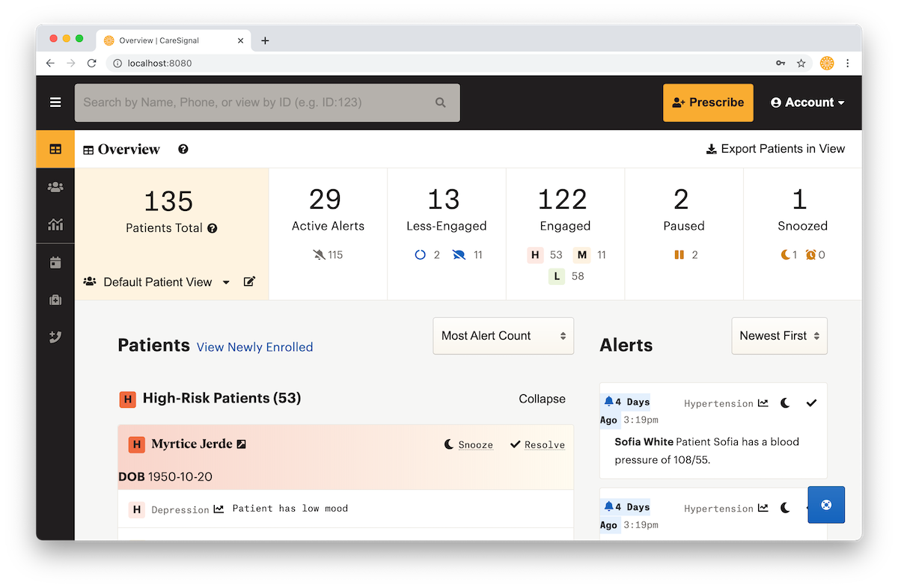Screen dimensions: 898x588
Task: Click Export Patients in View
Action: (775, 149)
